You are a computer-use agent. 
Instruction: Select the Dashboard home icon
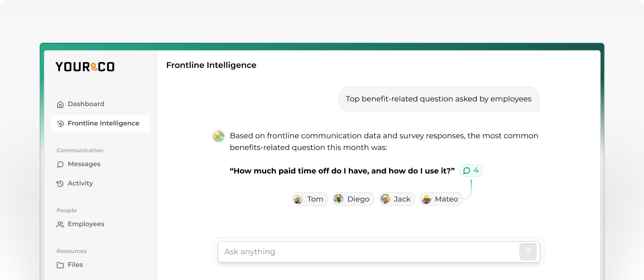[60, 104]
